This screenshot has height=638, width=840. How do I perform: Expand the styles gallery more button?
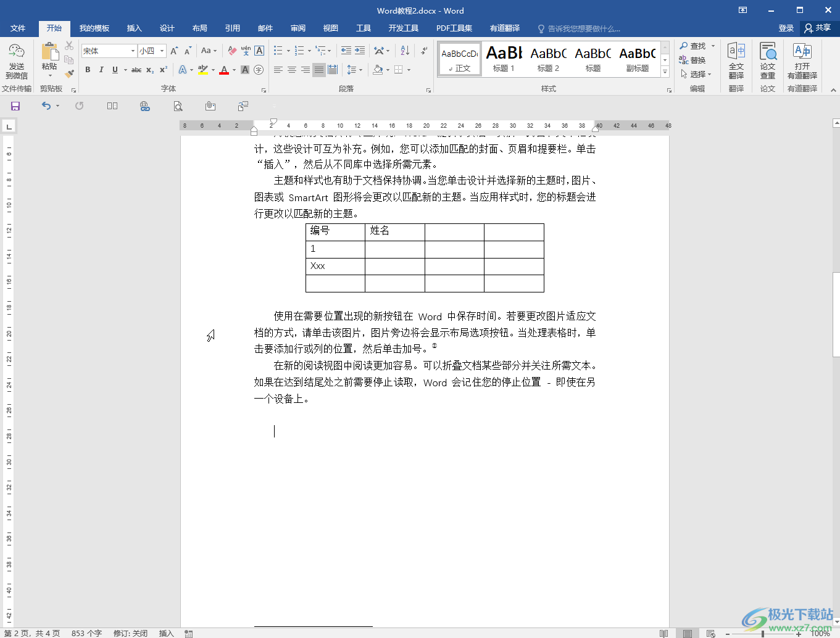point(665,72)
